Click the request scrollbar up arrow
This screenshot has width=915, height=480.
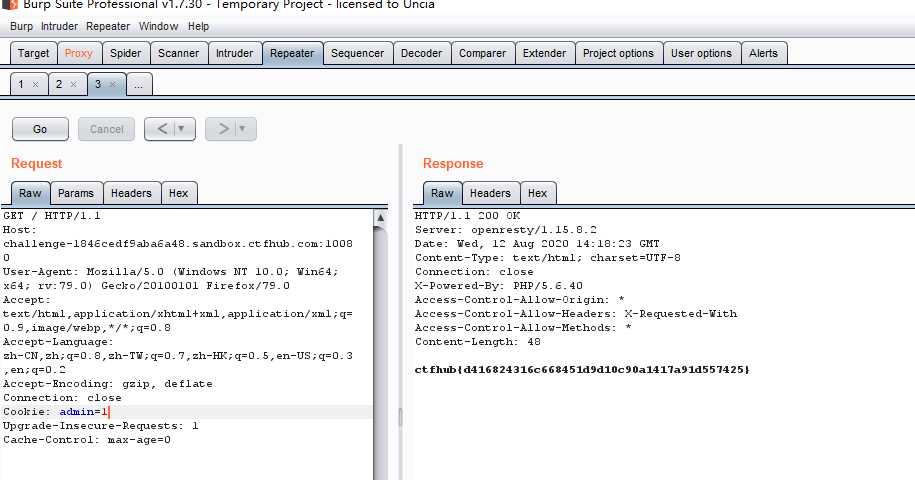click(x=380, y=218)
